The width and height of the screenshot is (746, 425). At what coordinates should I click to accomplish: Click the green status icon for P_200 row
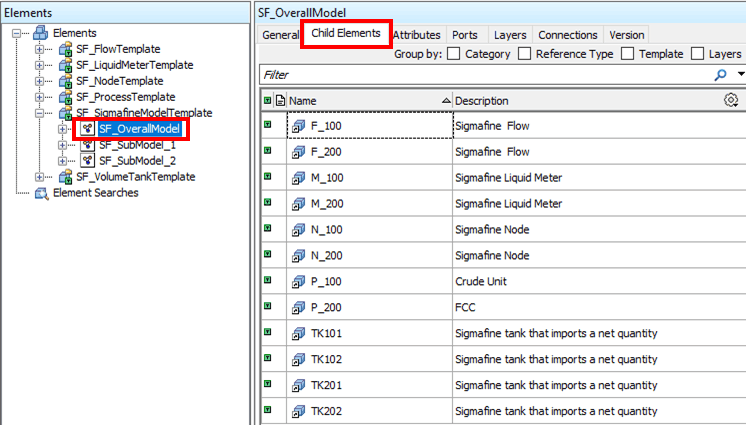pos(267,307)
